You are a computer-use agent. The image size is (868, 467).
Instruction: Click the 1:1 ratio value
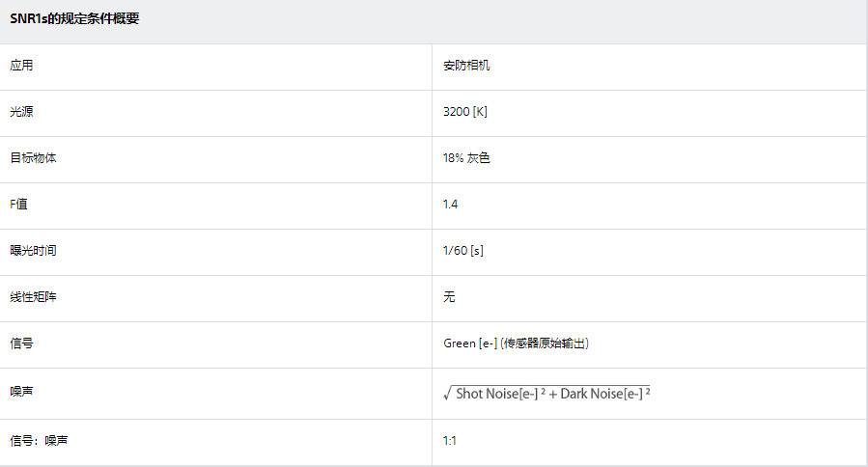450,441
